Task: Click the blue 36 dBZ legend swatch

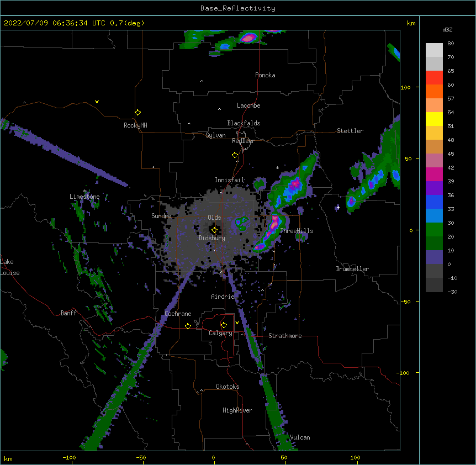Action: (x=434, y=202)
